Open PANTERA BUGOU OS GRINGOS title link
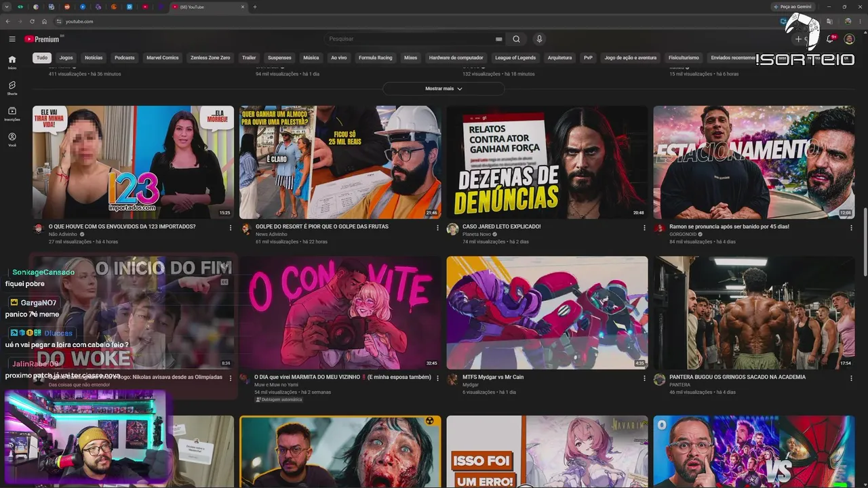Viewport: 868px width, 488px height. click(737, 377)
